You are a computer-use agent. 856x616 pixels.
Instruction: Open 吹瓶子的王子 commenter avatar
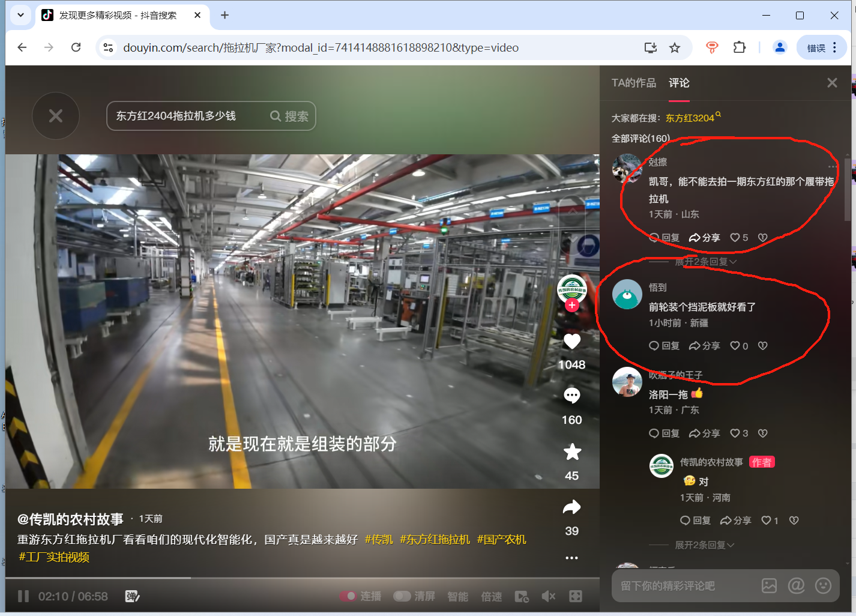click(627, 382)
